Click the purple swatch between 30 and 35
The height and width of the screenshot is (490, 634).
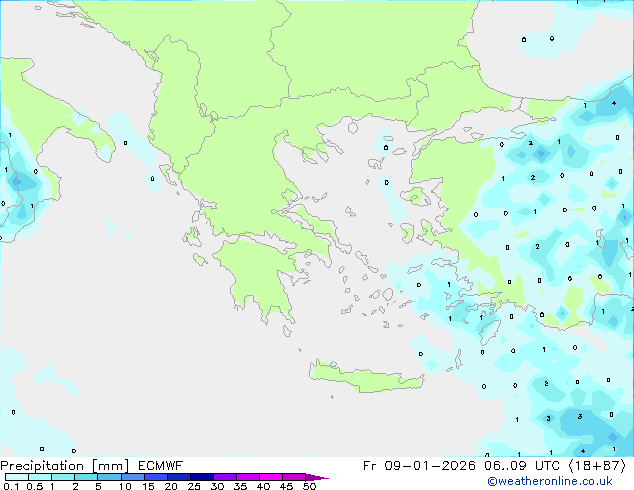(224, 477)
